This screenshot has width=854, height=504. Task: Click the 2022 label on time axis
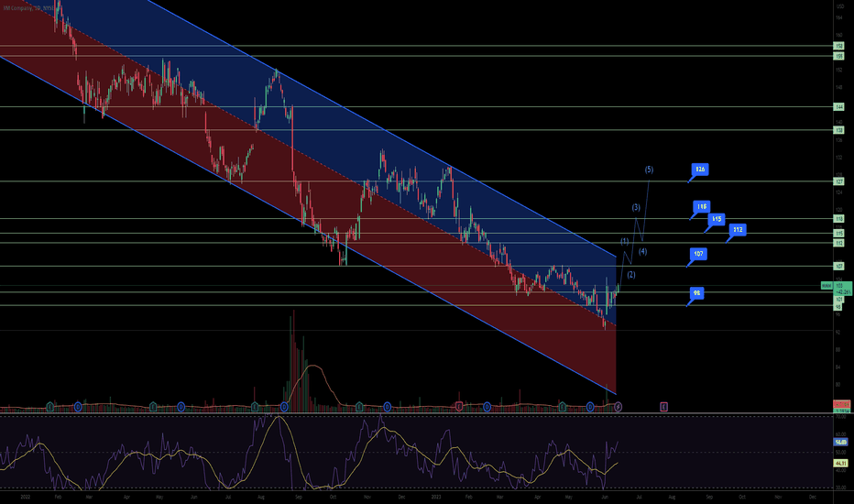pyautogui.click(x=25, y=497)
